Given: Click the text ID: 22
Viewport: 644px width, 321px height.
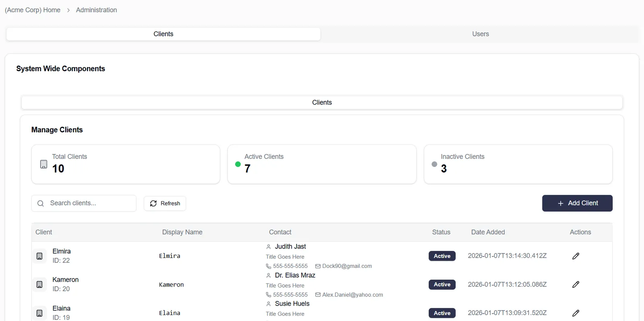Looking at the screenshot, I should [61, 261].
